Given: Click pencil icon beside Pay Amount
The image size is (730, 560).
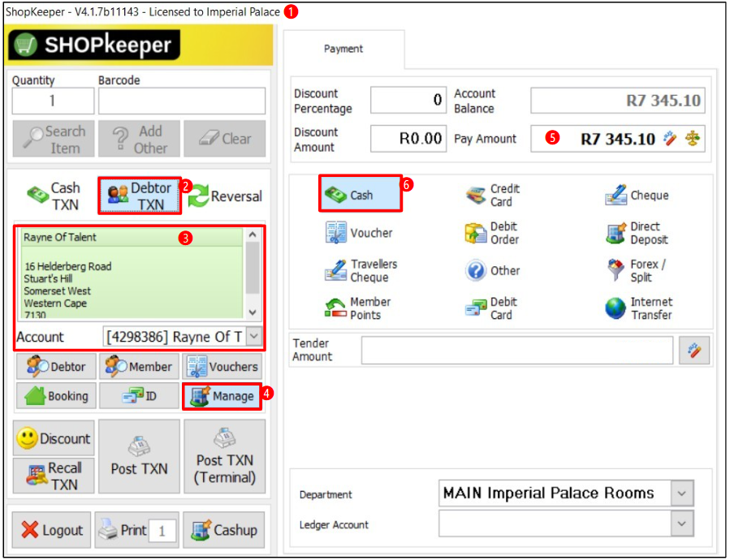Looking at the screenshot, I should [669, 138].
